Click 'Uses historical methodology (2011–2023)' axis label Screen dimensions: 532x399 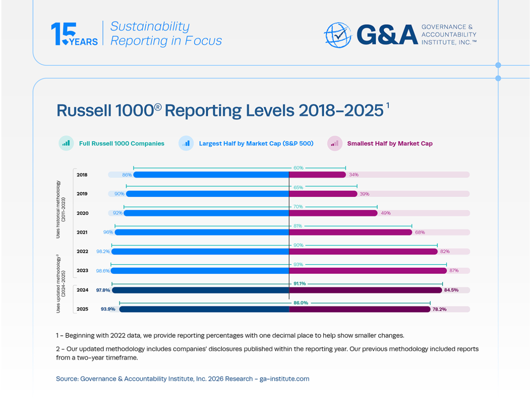tap(61, 209)
